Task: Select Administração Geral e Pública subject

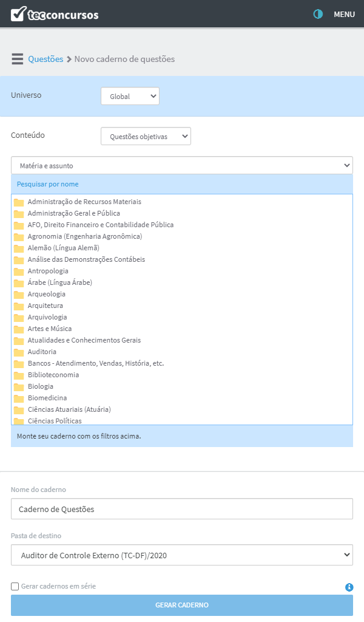Action: click(73, 213)
